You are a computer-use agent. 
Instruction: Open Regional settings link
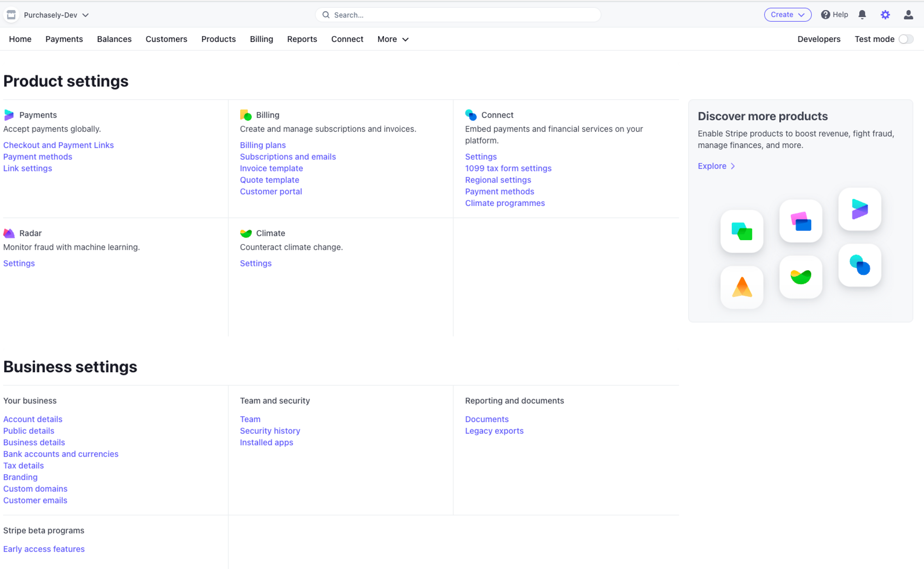[x=498, y=180]
